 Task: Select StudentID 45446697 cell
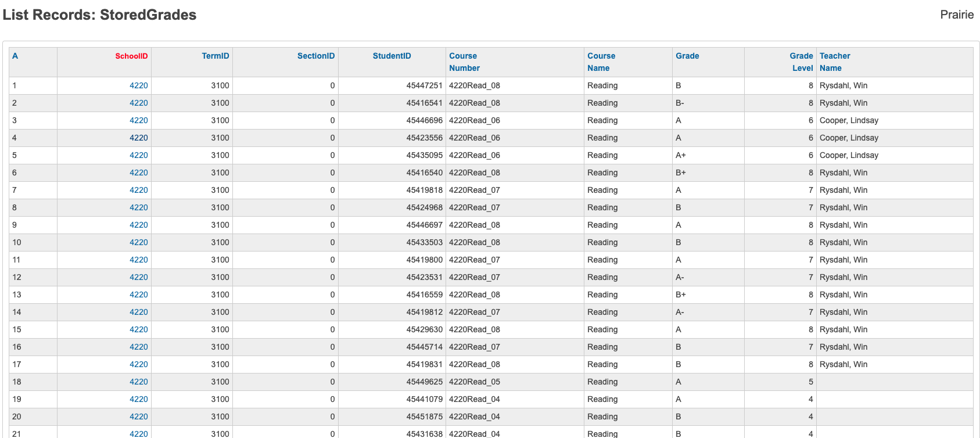392,225
